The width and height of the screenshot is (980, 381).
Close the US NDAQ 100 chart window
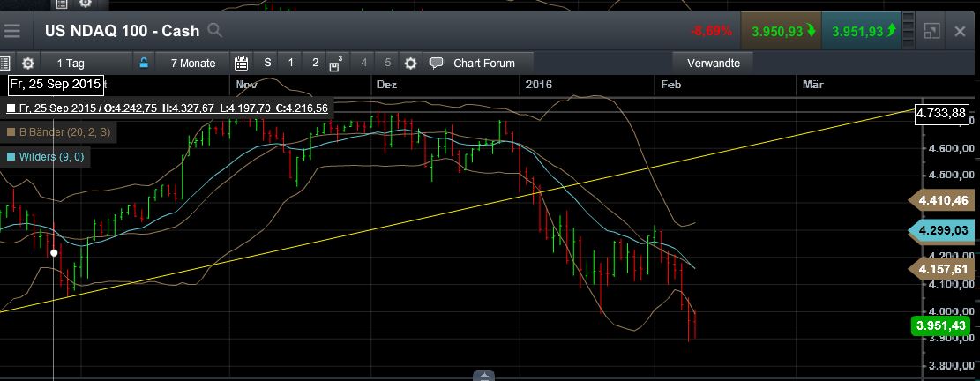pyautogui.click(x=960, y=31)
